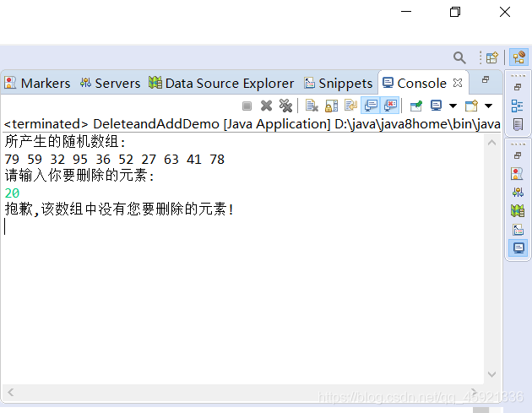Click the Console icon in right trim bar
Image resolution: width=532 pixels, height=413 pixels.
point(518,248)
